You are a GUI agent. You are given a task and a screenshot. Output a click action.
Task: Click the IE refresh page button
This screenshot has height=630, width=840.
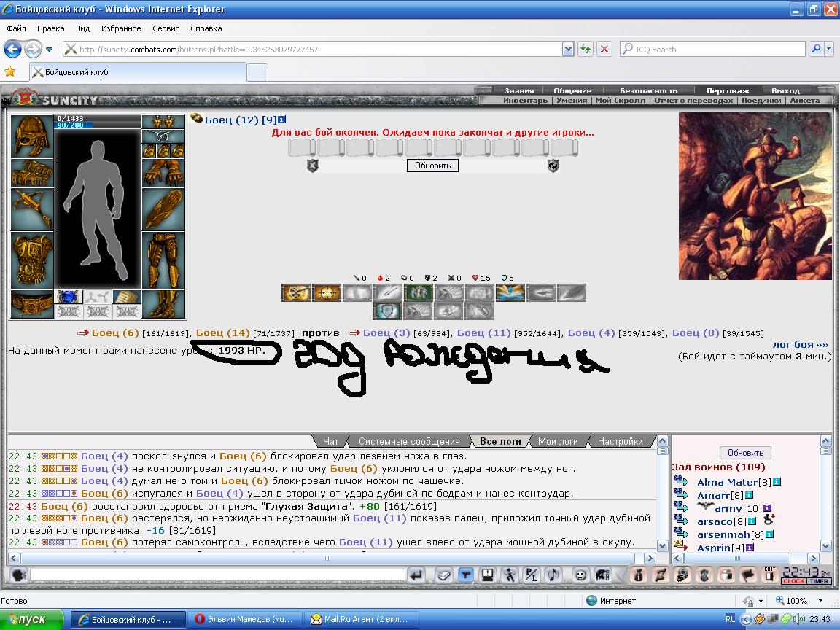point(585,50)
